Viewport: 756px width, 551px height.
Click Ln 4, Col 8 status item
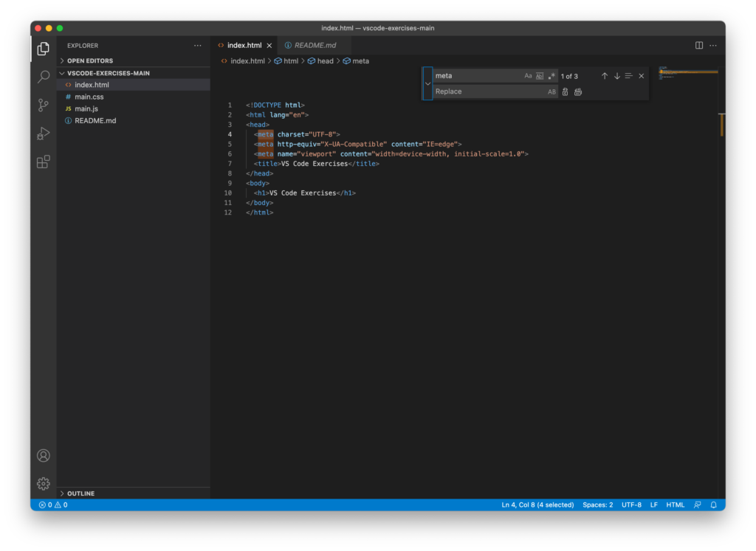537,505
